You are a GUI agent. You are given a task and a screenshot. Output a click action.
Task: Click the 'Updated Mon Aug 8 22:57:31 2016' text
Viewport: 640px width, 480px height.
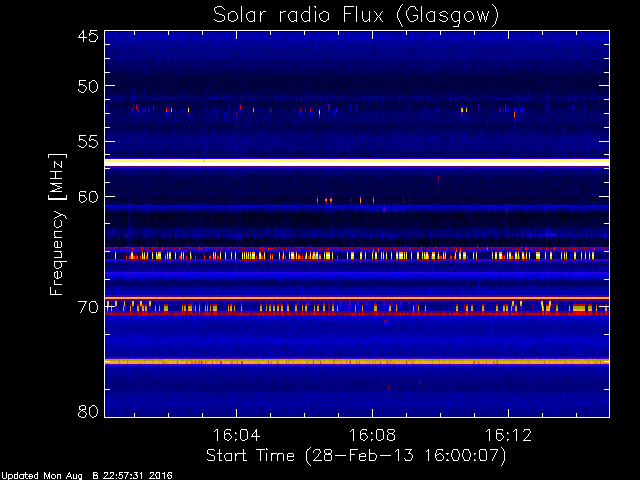coord(87,476)
